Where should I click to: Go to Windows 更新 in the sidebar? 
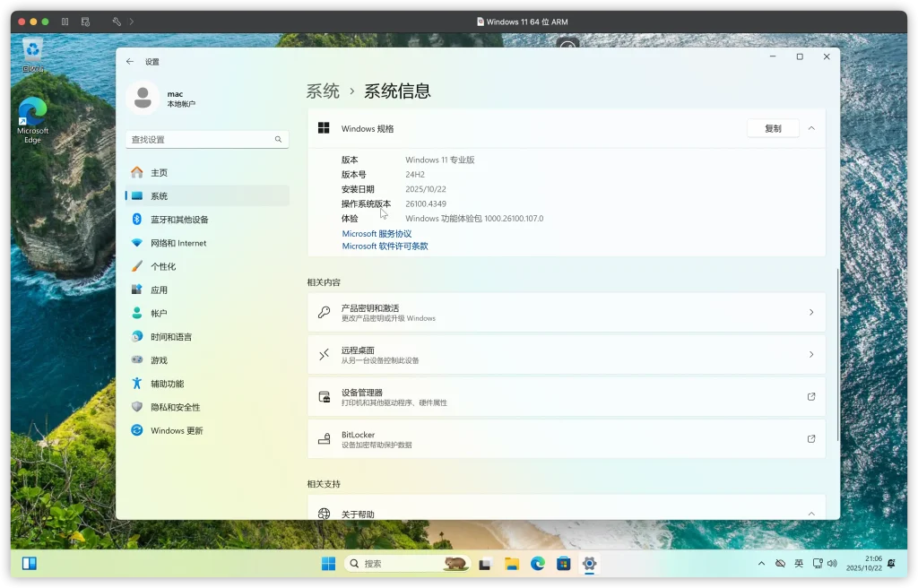[177, 430]
